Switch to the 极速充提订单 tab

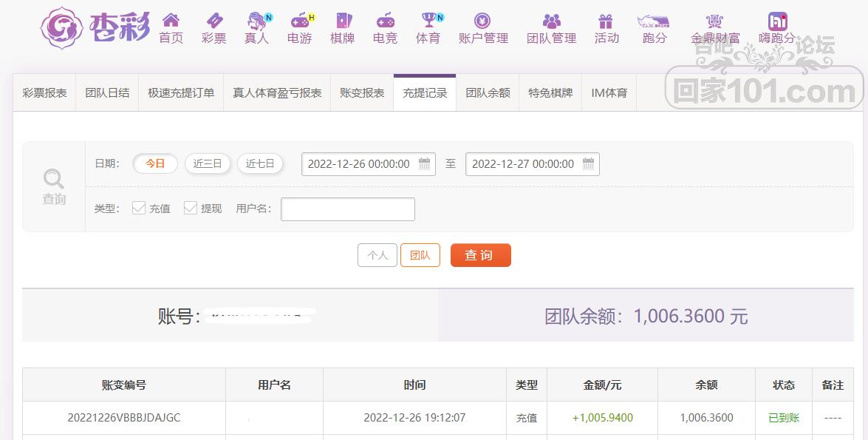coord(181,93)
